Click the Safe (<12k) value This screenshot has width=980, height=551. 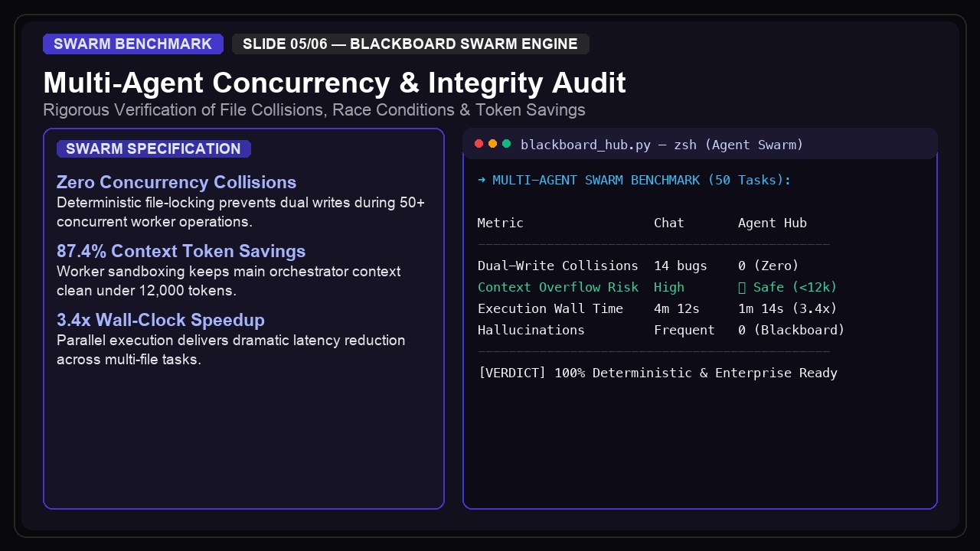pos(788,287)
